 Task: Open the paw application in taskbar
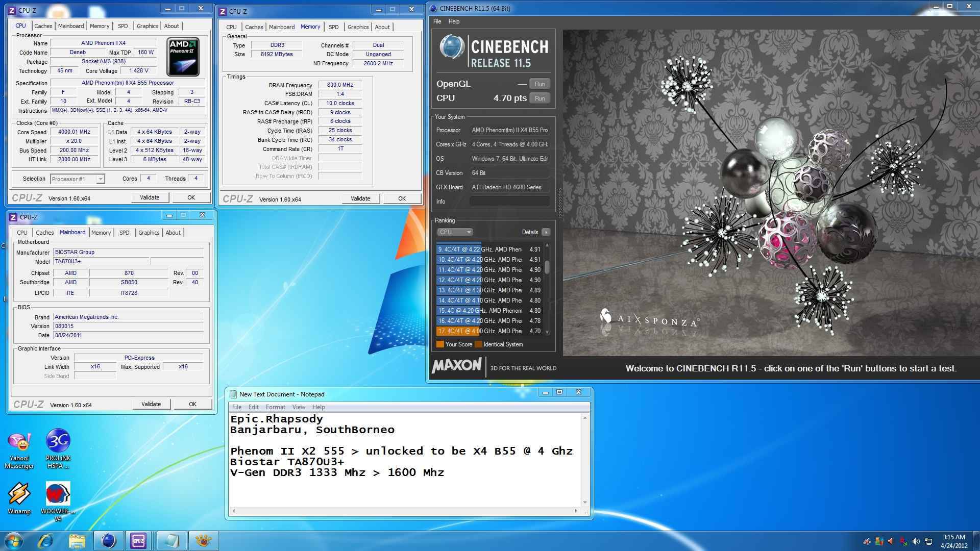(203, 541)
